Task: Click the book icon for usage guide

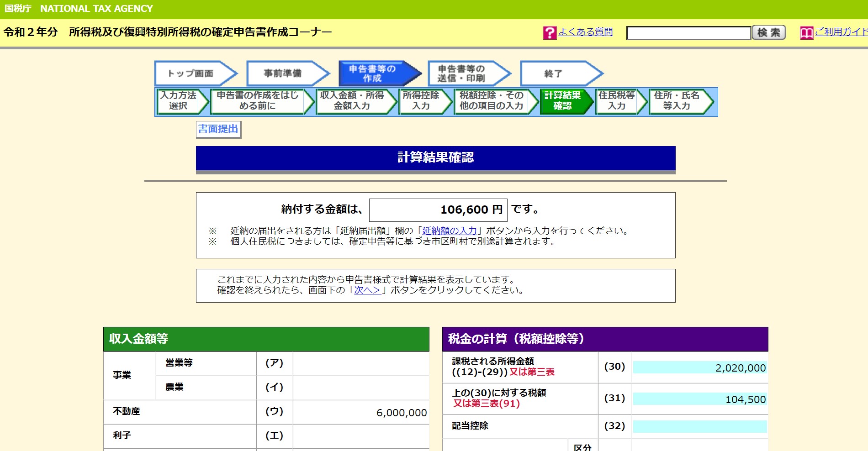Action: click(x=806, y=33)
